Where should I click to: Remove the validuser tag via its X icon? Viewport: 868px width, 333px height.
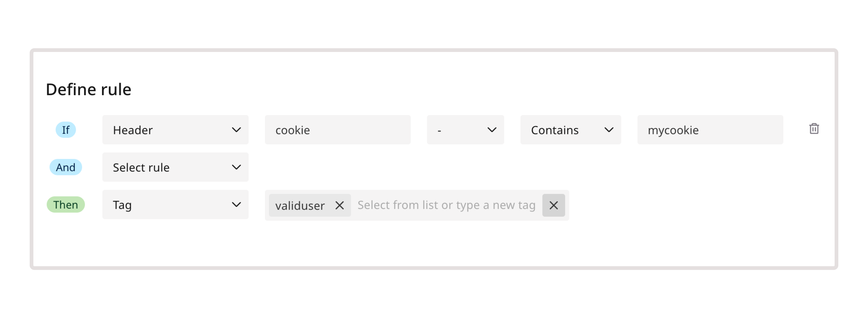(x=340, y=205)
